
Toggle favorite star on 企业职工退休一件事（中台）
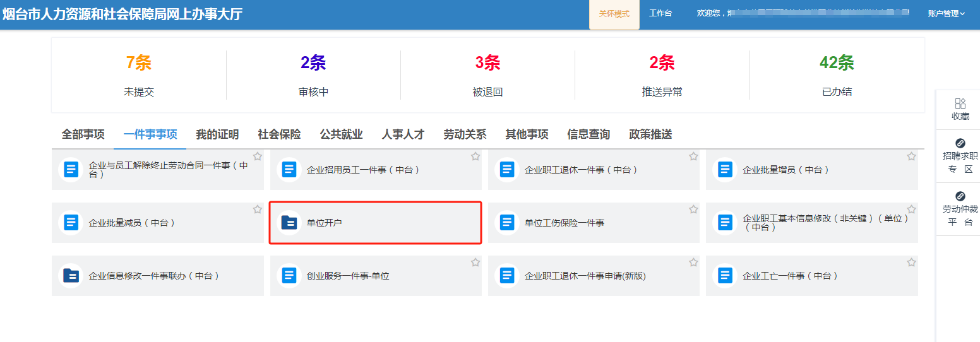click(693, 156)
